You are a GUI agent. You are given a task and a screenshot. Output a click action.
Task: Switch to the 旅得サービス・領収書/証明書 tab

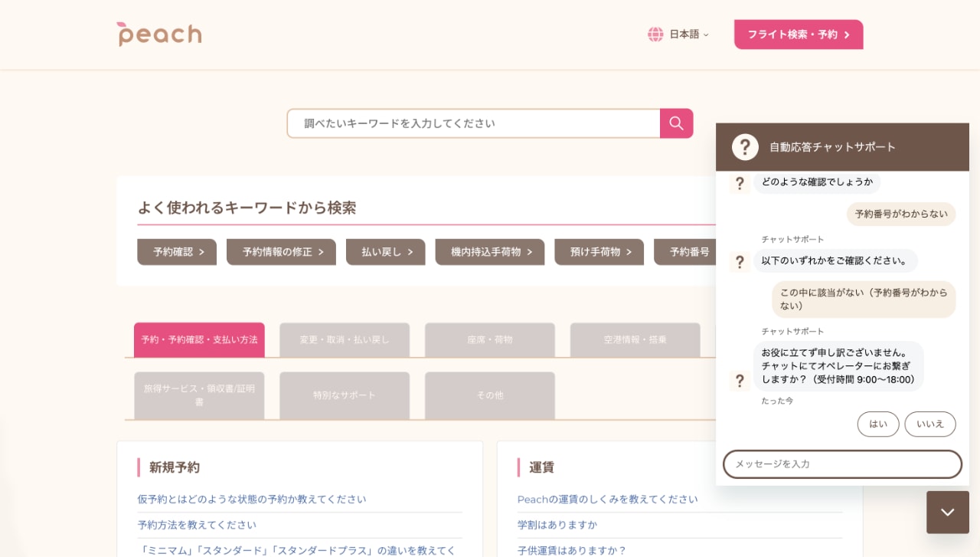tap(199, 395)
